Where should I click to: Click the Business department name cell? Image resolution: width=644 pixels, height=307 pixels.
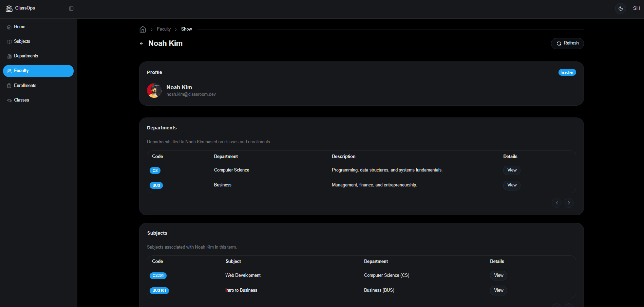tap(223, 185)
